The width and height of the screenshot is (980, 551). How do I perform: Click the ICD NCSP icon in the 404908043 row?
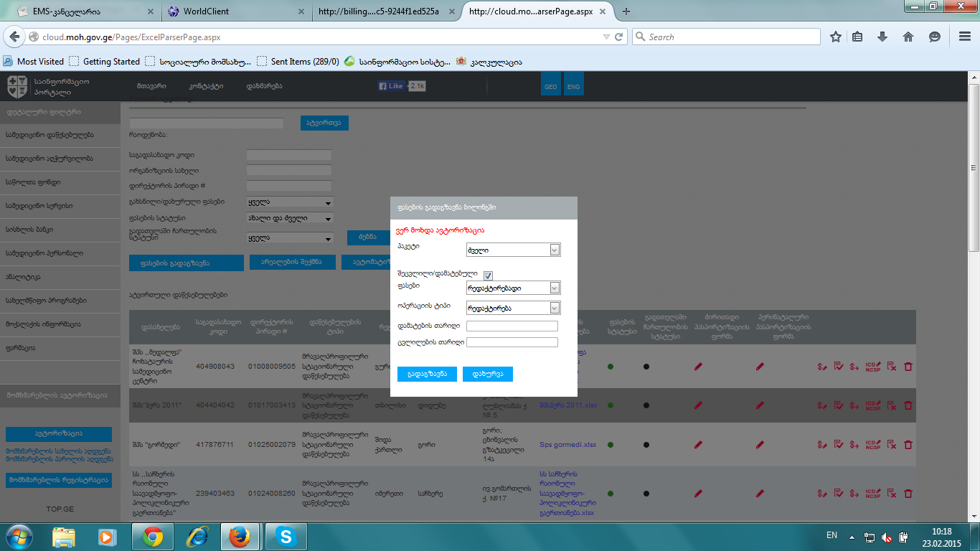(872, 367)
